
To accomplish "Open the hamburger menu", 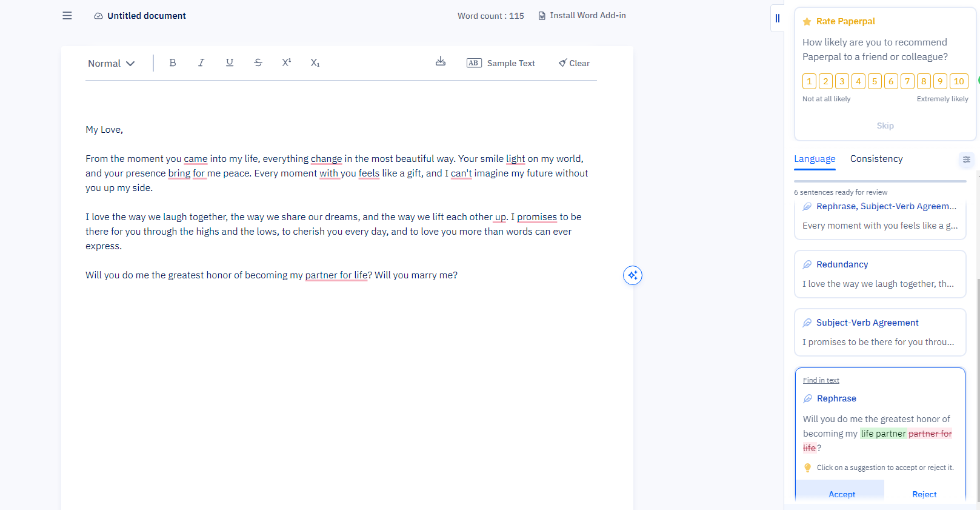I will click(67, 16).
